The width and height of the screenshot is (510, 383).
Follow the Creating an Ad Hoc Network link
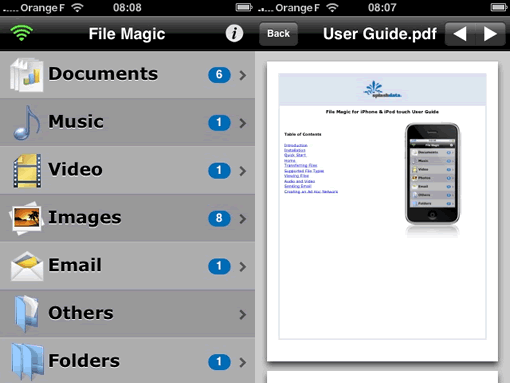click(x=311, y=192)
